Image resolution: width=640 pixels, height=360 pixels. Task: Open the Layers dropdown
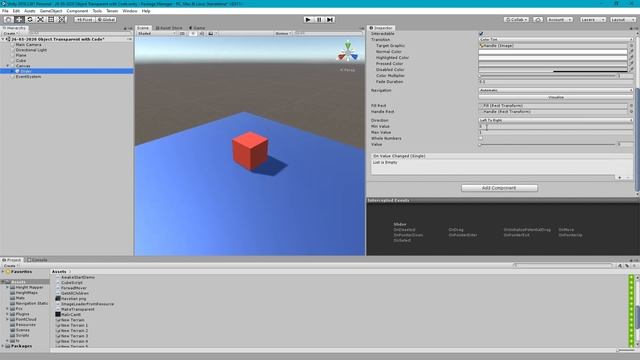593,20
